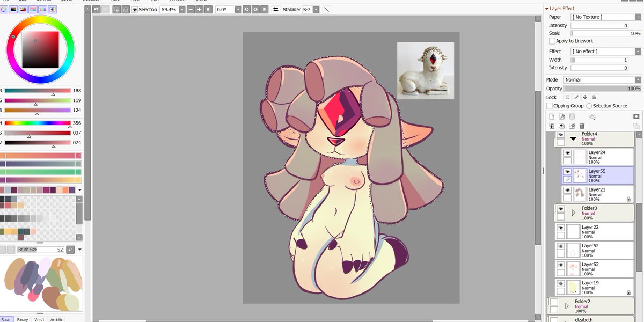Adjust the layer Opacity slider

[x=602, y=89]
